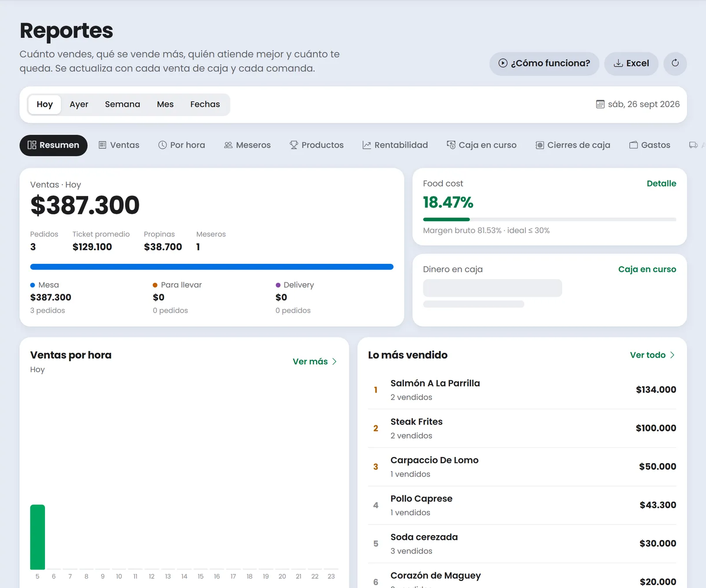This screenshot has width=706, height=588.
Task: Select the Soda cerezada row
Action: point(522,543)
